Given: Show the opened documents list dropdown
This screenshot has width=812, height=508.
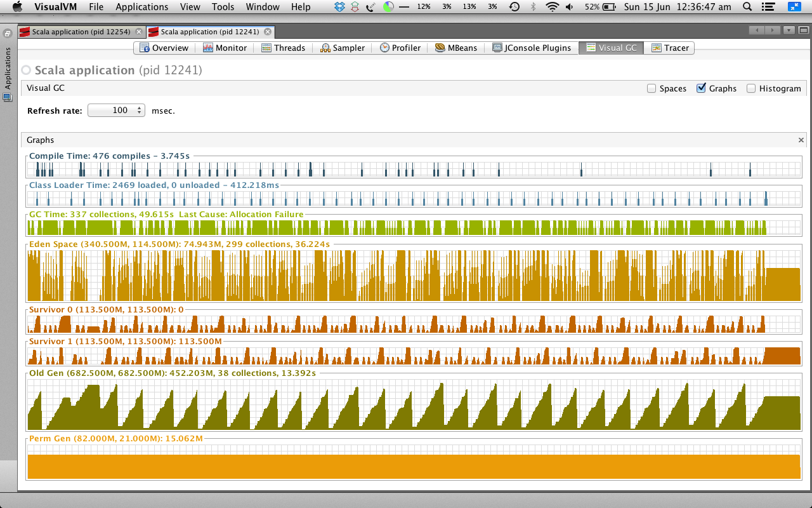Looking at the screenshot, I should click(x=789, y=30).
